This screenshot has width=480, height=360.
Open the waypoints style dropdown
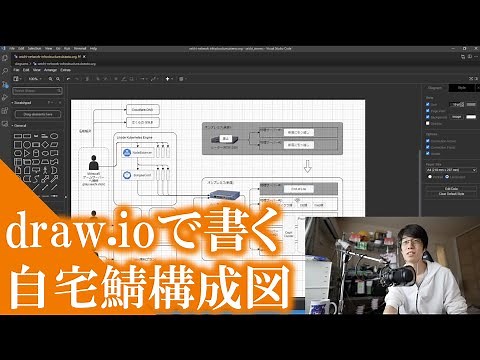tap(155, 79)
